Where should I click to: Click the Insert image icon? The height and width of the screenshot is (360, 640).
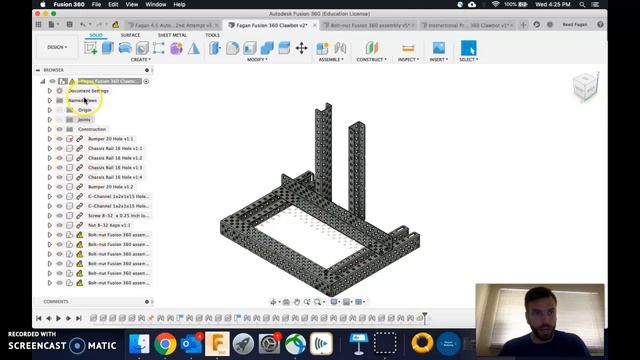(439, 48)
